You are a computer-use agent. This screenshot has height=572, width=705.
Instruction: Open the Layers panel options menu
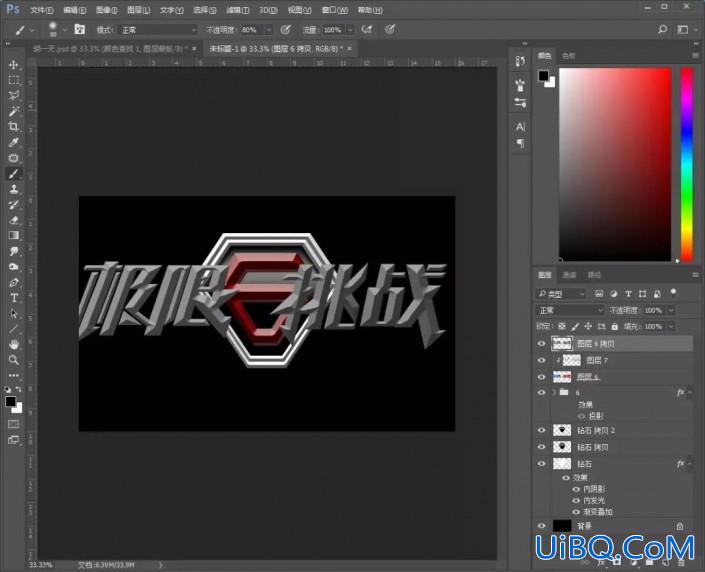point(695,275)
